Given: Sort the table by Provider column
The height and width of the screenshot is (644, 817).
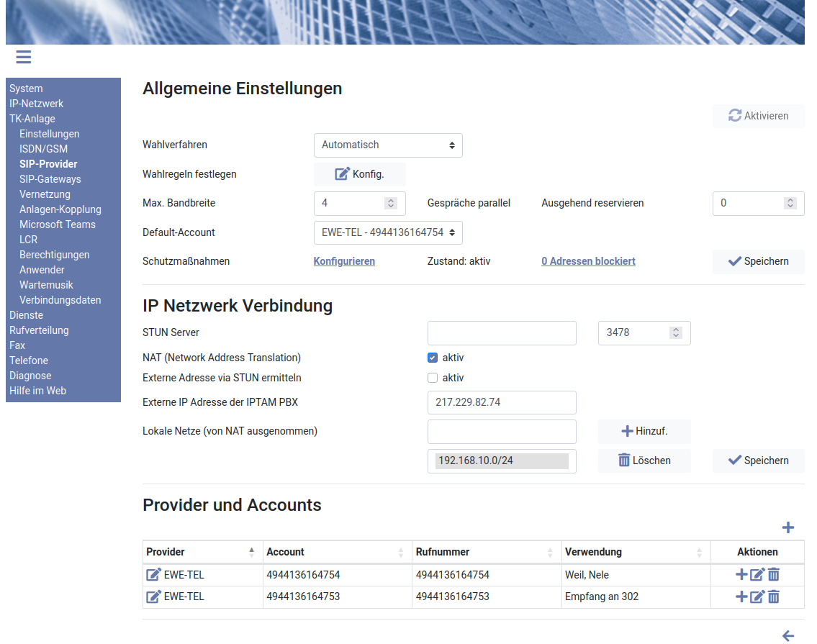Looking at the screenshot, I should (251, 552).
